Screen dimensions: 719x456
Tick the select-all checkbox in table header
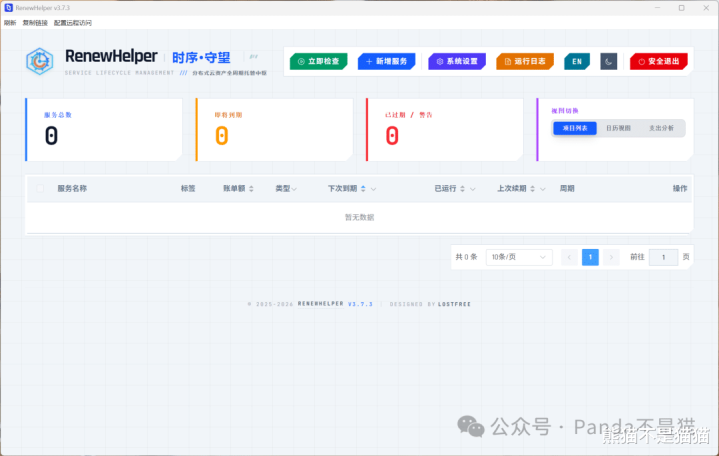[x=40, y=188]
